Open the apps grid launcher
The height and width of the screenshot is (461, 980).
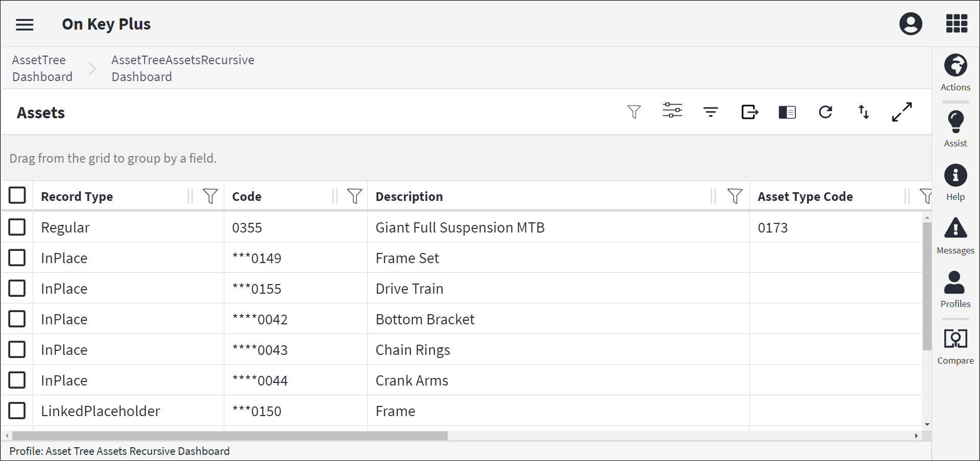pos(957,24)
